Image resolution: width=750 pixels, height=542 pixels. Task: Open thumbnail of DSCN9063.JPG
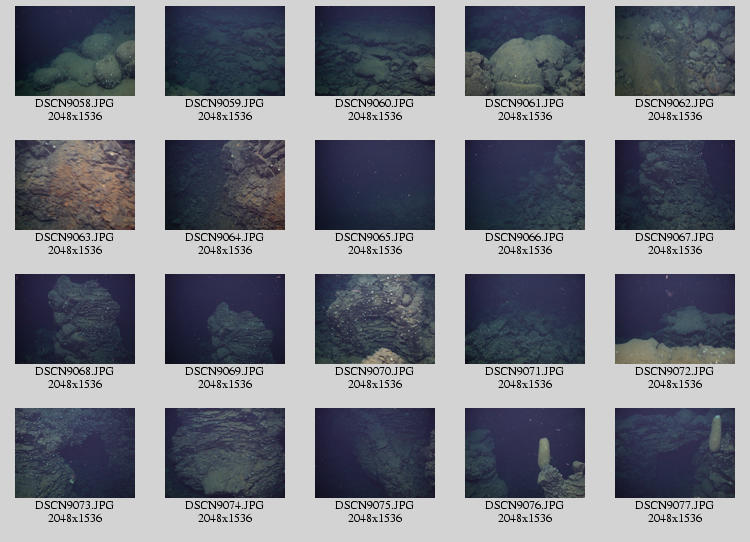(75, 185)
